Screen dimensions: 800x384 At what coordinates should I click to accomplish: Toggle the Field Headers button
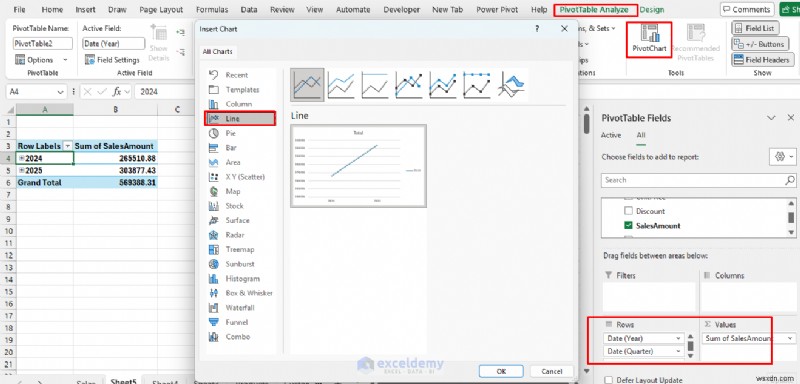click(x=762, y=60)
